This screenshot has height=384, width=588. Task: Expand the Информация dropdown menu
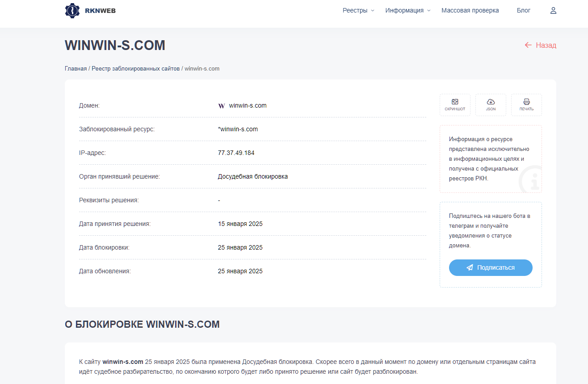click(408, 10)
